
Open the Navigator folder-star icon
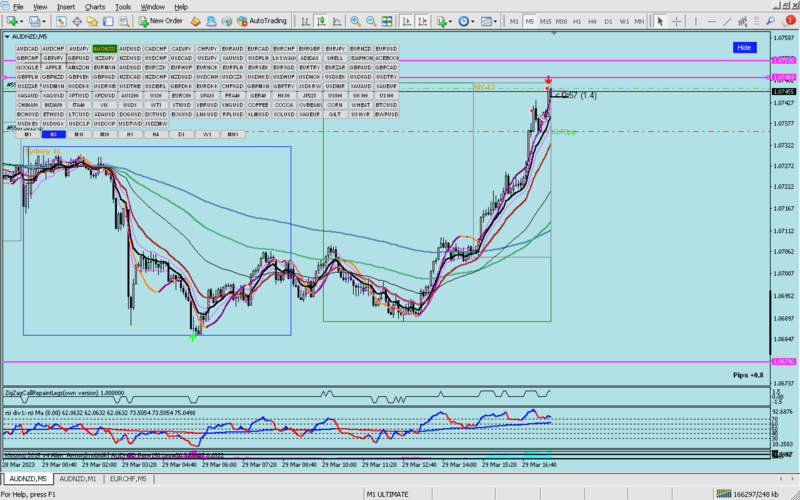click(x=92, y=21)
